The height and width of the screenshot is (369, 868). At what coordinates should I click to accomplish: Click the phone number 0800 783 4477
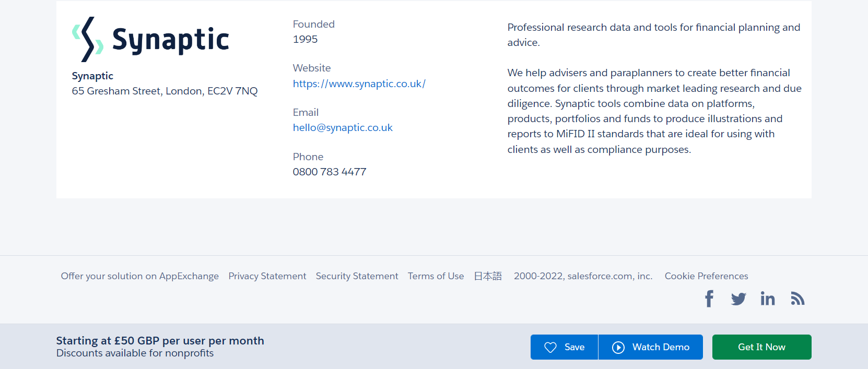pyautogui.click(x=330, y=172)
